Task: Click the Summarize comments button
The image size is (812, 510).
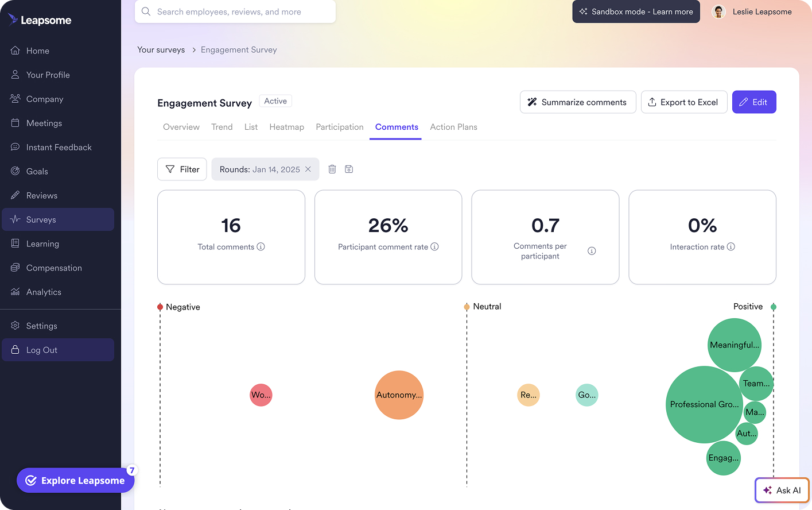Action: pyautogui.click(x=577, y=102)
